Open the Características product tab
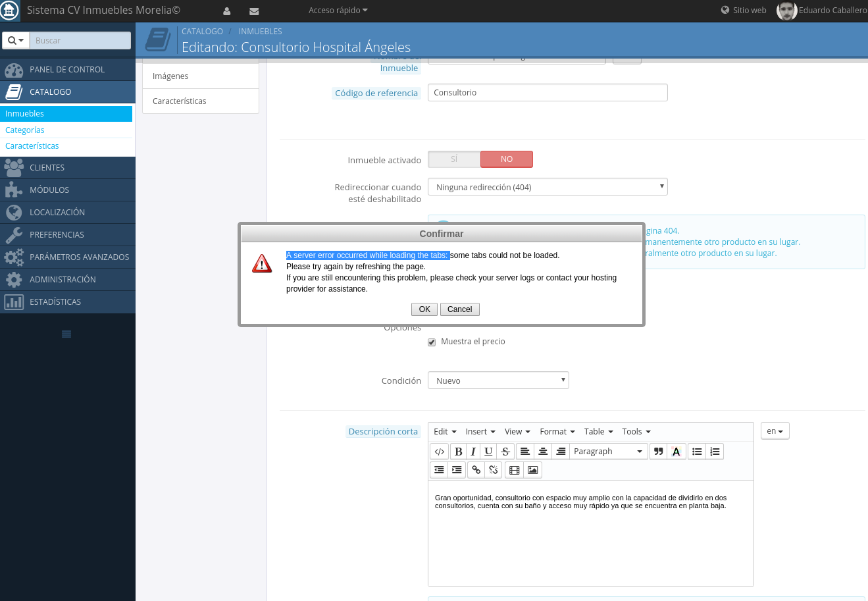This screenshot has height=601, width=868. pos(201,101)
